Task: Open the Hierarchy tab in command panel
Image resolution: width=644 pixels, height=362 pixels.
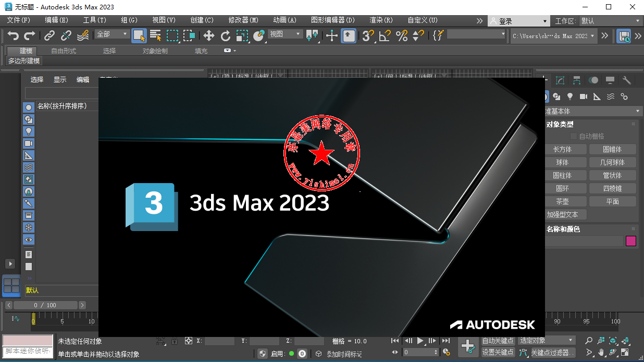Action: (577, 80)
